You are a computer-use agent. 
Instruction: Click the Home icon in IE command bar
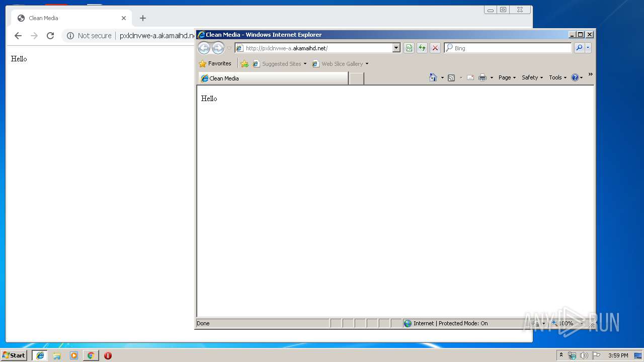(x=433, y=77)
